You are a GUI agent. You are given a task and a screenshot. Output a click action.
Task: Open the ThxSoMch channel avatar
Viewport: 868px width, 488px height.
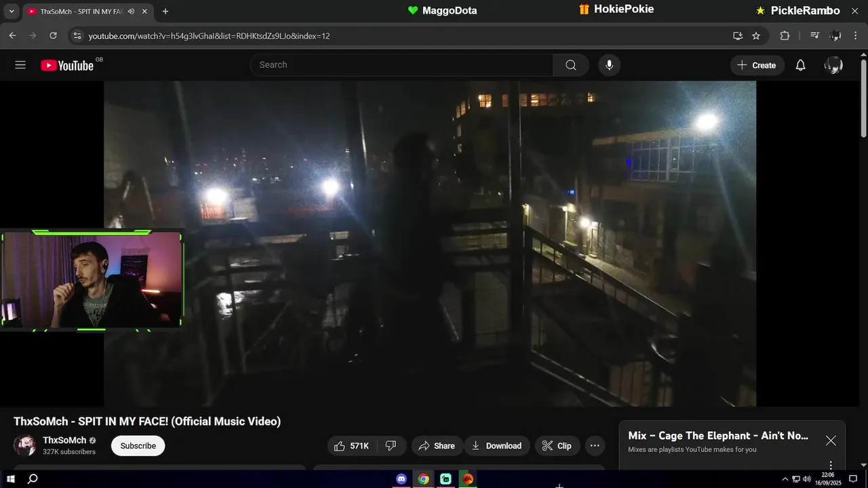coord(25,445)
